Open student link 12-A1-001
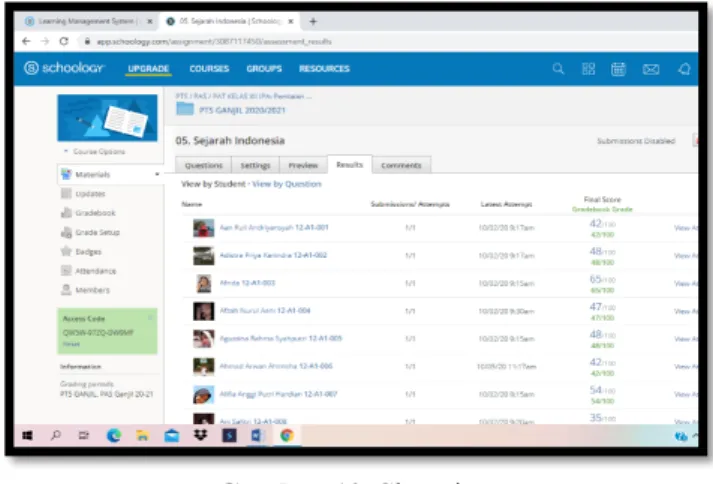 pos(274,227)
